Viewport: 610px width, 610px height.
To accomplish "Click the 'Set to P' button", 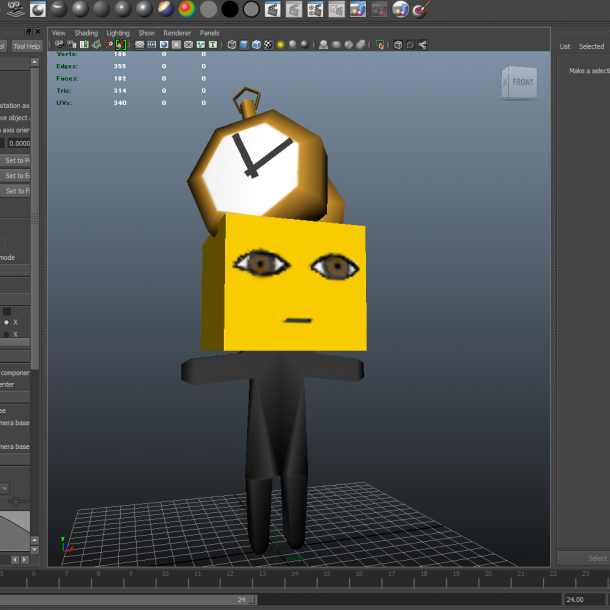I will (15, 160).
